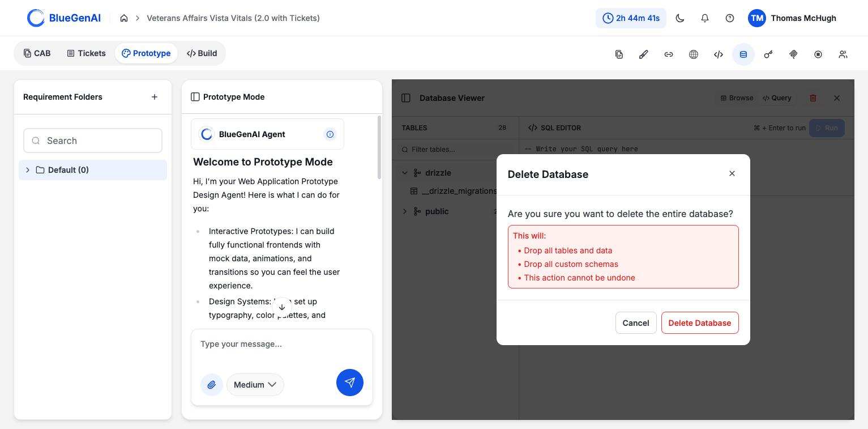This screenshot has height=429, width=868.
Task: Open Thomas McHugh user avatar
Action: pos(757,18)
